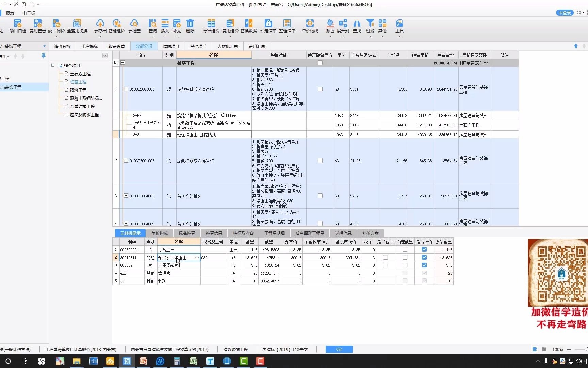Viewport: 588px width, 368px height.
Task: Toggle 锁定综合单价 checkbox for 010302001002
Action: tap(320, 160)
